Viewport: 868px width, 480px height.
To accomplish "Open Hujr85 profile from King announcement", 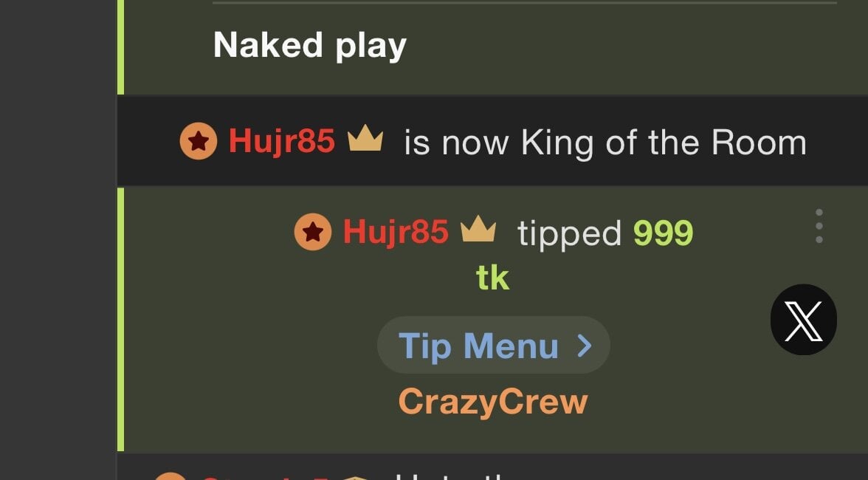I will pyautogui.click(x=282, y=140).
